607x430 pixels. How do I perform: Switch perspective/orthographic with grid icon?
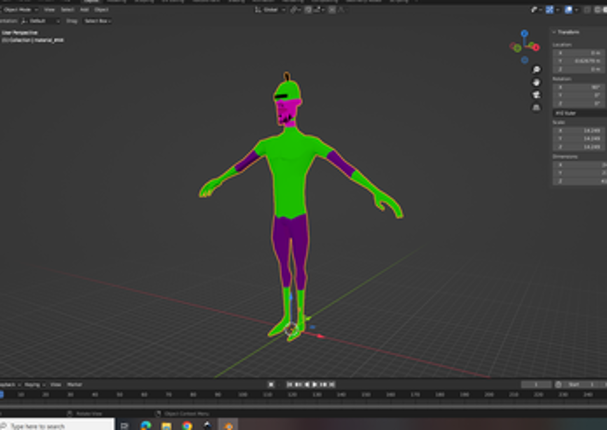click(536, 108)
